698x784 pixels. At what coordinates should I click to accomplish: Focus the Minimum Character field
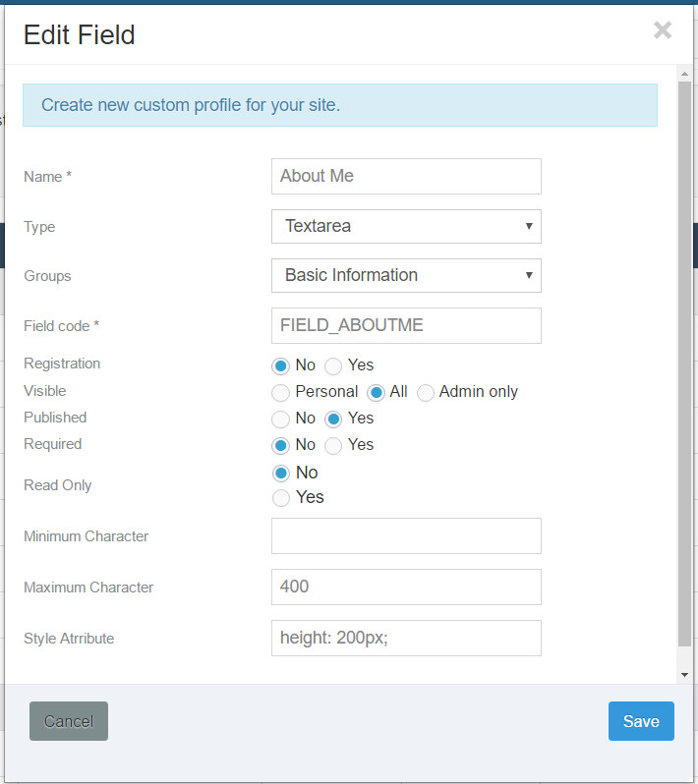point(406,536)
